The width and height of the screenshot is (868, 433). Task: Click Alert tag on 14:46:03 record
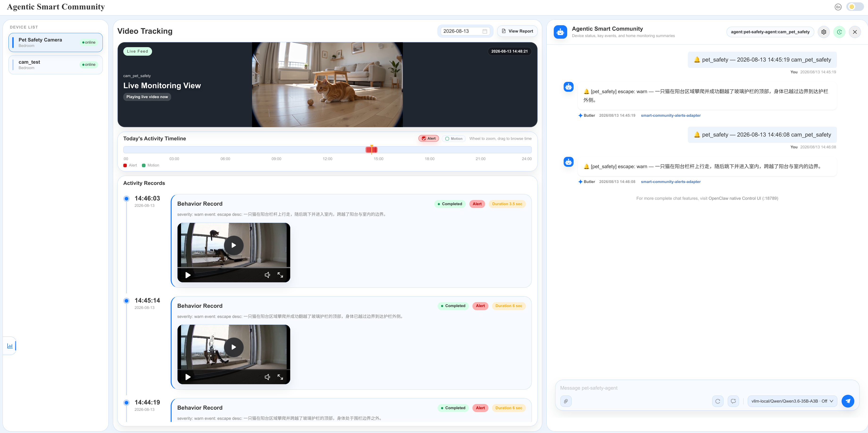coord(477,204)
